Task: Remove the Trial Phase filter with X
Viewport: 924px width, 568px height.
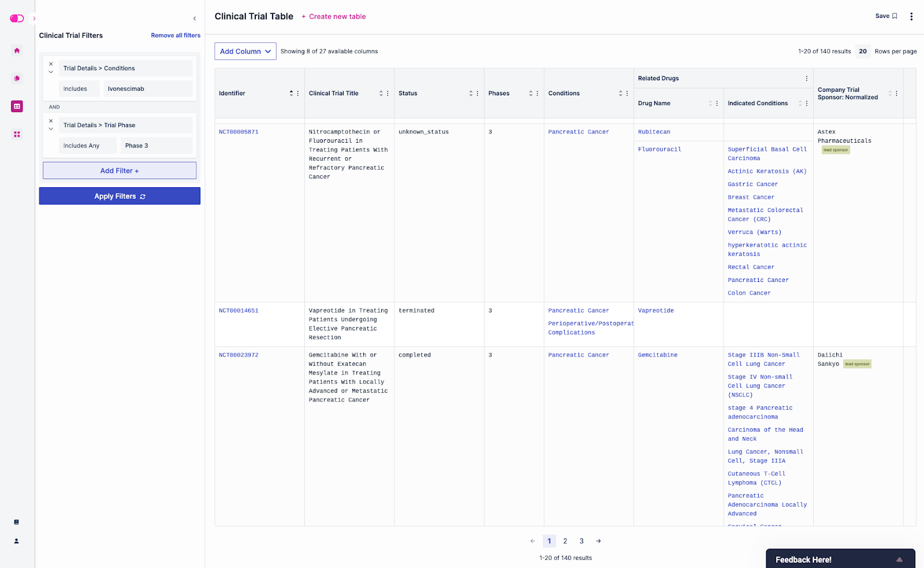Action: coord(51,121)
